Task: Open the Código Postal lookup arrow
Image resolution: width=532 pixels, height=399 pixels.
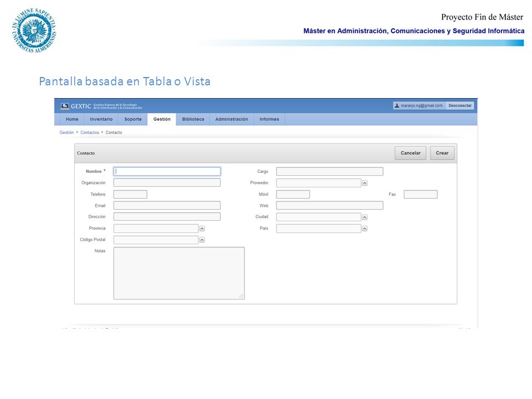Action: 202,240
